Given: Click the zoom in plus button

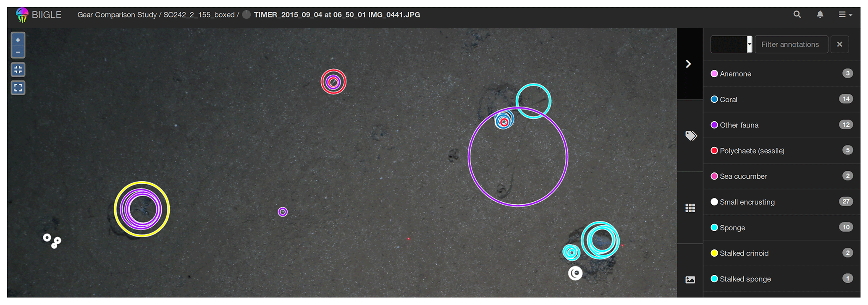Looking at the screenshot, I should point(18,40).
